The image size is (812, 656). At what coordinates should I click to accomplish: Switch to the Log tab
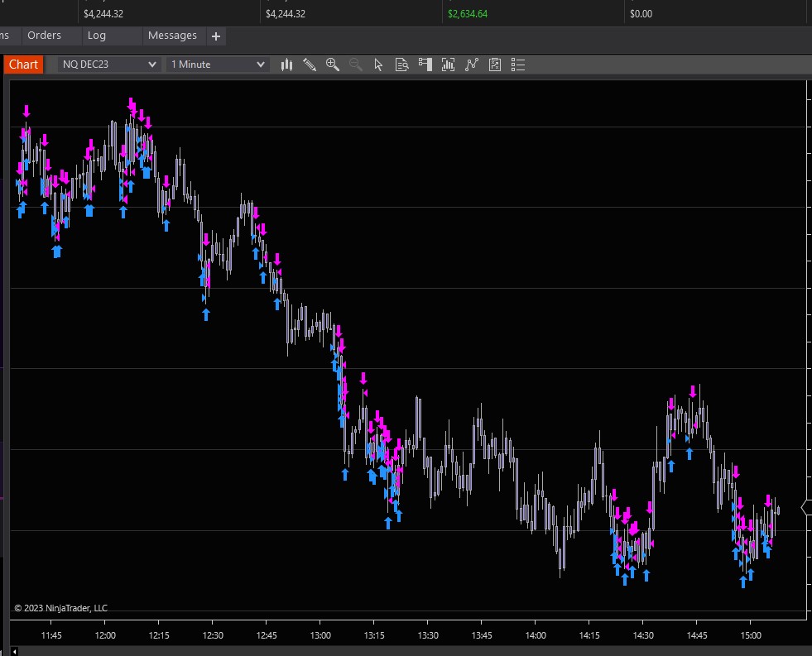tap(97, 36)
